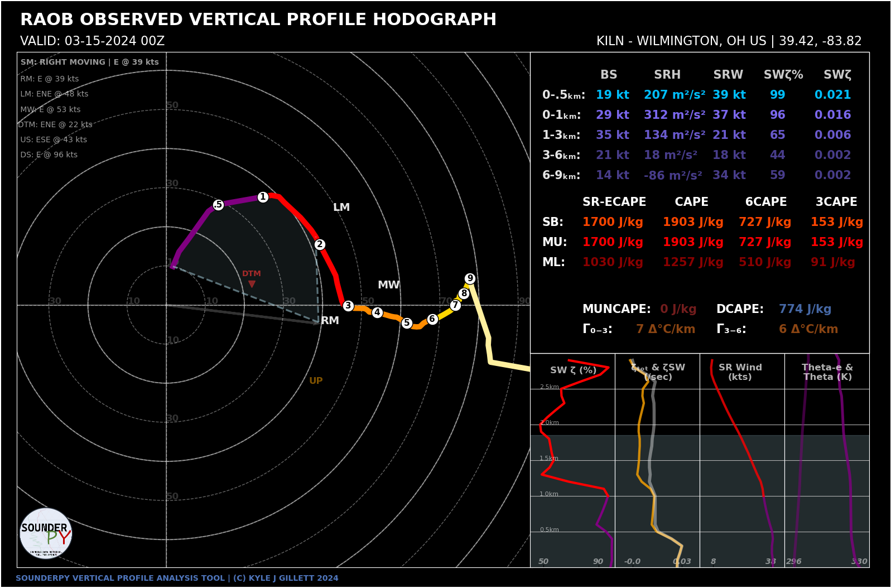
Task: Click 0-1km SRH value 312 m²/s²
Action: pyautogui.click(x=675, y=115)
